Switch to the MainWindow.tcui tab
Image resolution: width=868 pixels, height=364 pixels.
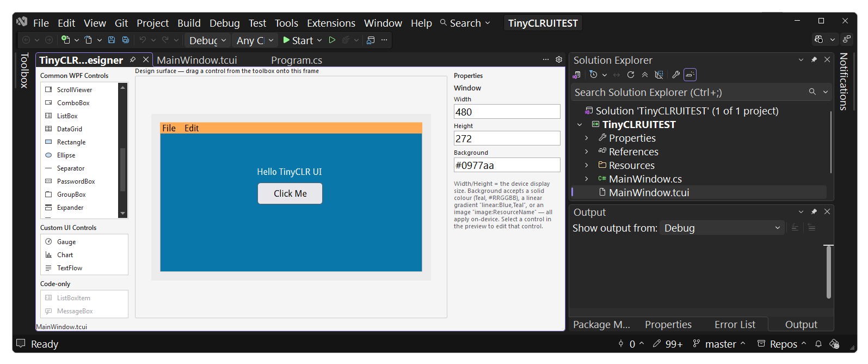tap(197, 60)
